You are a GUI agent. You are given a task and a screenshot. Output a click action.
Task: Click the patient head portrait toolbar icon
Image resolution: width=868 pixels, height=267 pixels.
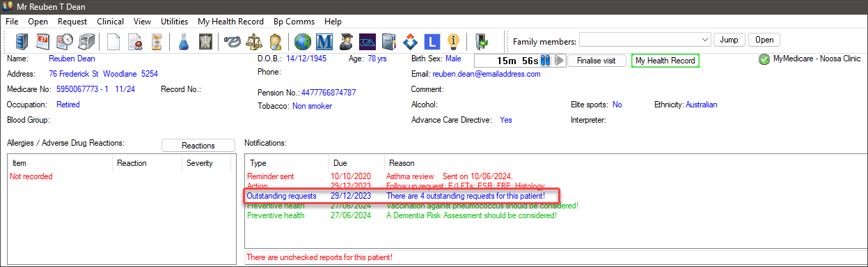tap(276, 41)
